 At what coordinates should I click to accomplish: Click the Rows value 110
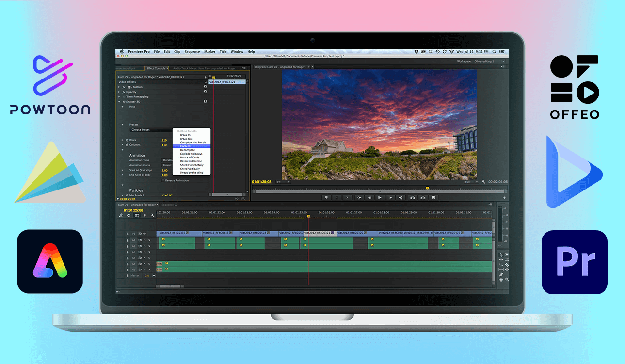coord(164,140)
